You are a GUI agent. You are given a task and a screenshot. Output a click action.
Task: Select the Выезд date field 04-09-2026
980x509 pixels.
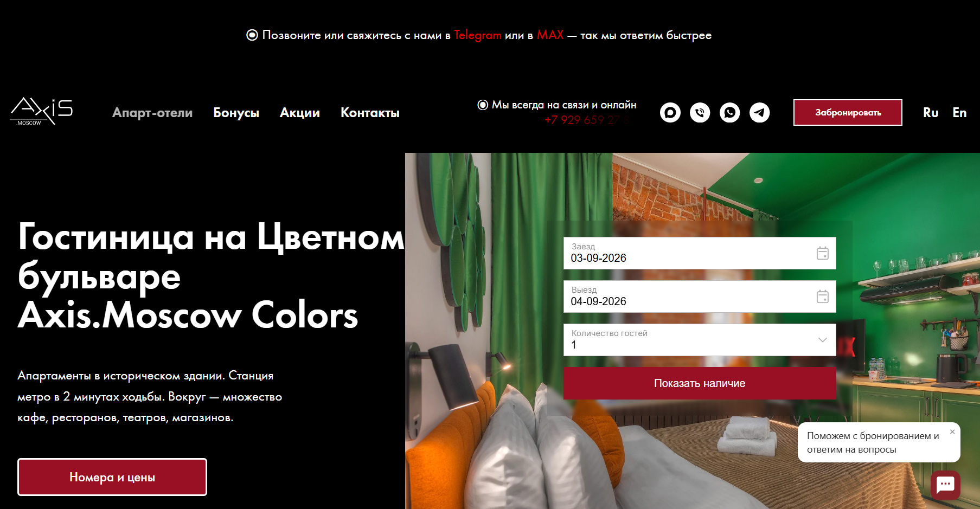click(x=700, y=297)
